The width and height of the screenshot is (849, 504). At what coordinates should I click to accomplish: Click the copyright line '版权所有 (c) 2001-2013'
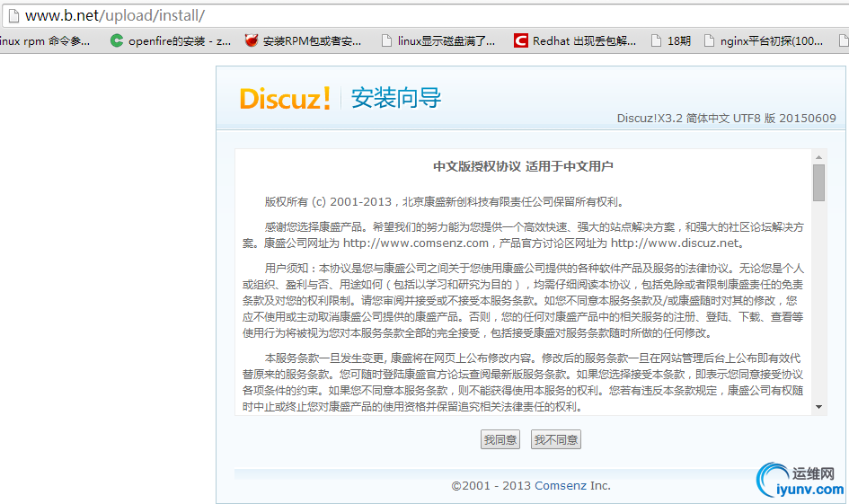click(328, 202)
